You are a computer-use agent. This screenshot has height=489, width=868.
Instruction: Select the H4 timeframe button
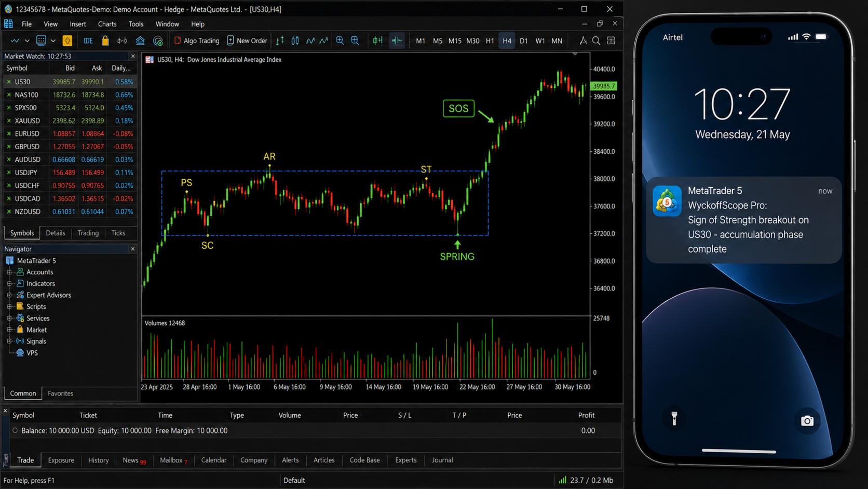pos(507,41)
